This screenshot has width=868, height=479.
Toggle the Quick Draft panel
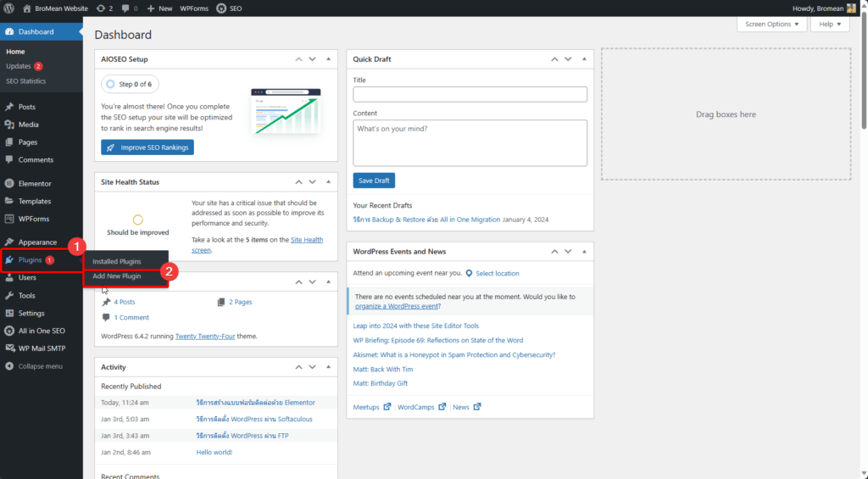click(584, 59)
